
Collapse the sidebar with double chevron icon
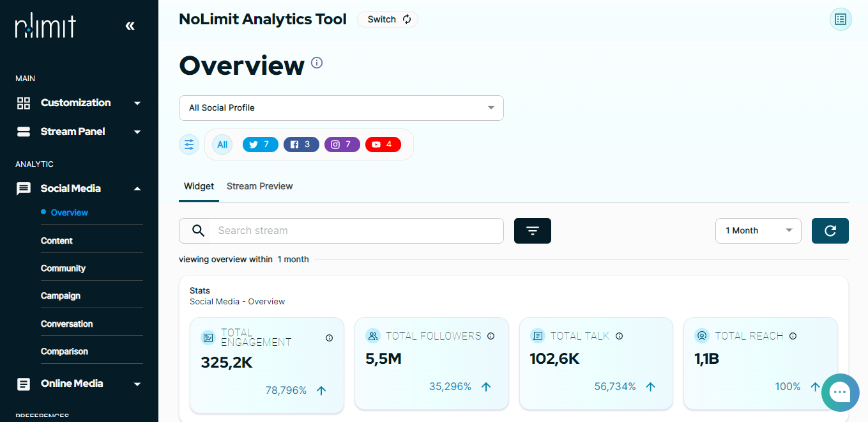click(x=130, y=26)
